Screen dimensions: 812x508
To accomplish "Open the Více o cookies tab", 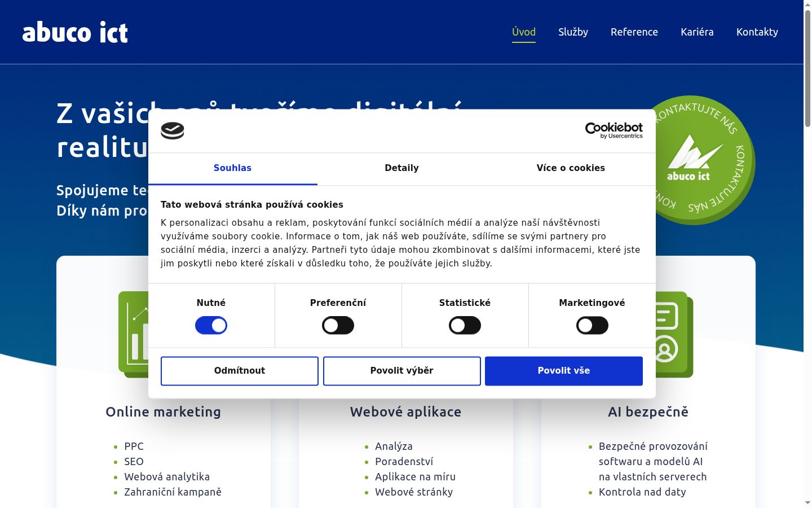I will click(x=571, y=168).
